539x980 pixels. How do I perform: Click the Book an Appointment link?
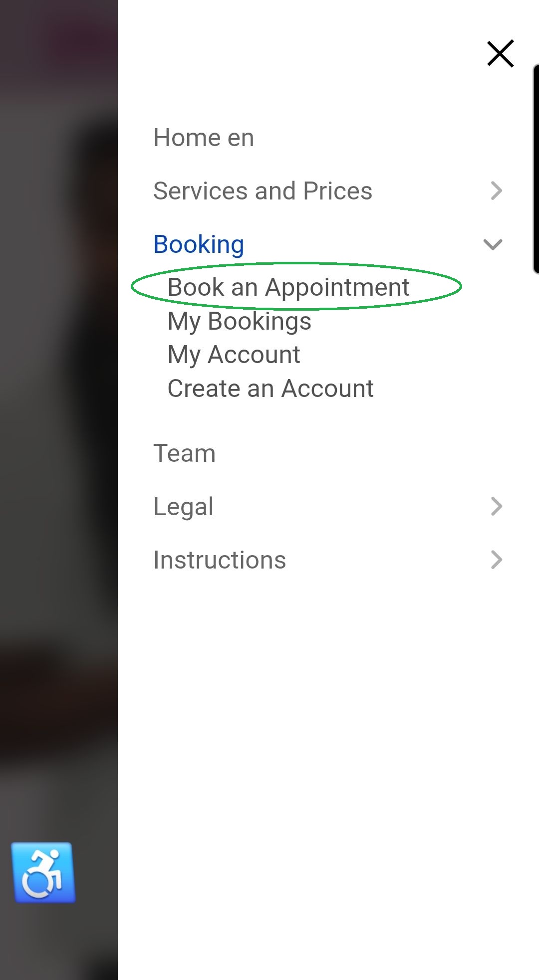[x=288, y=287]
